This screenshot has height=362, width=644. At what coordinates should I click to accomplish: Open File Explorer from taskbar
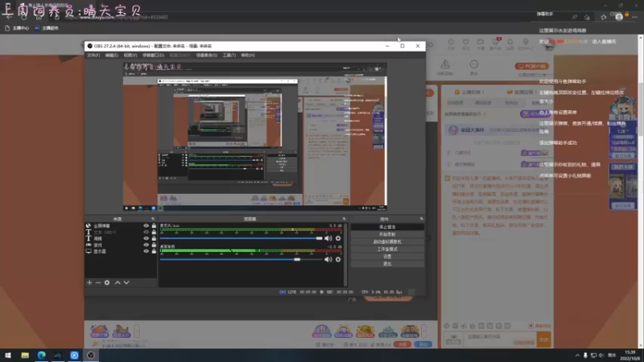coord(25,355)
